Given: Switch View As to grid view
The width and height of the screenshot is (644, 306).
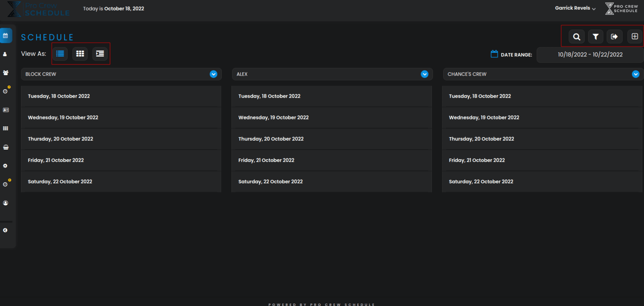Looking at the screenshot, I should click(x=80, y=53).
